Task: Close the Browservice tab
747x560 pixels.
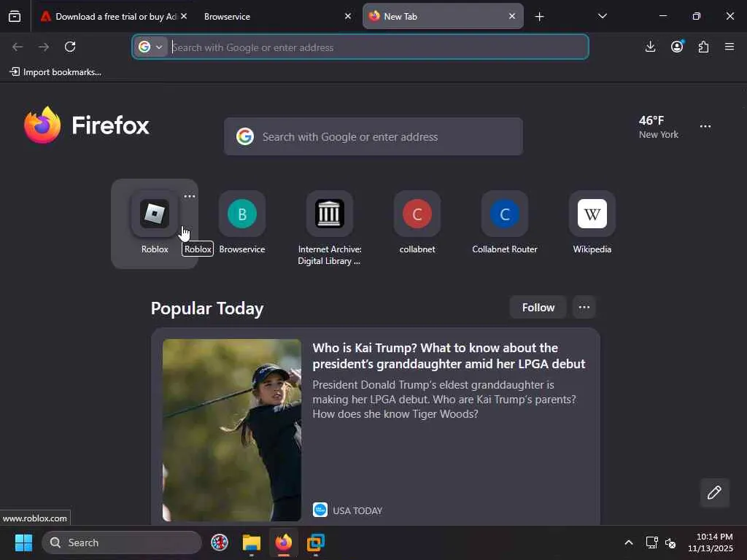Action: pyautogui.click(x=348, y=16)
